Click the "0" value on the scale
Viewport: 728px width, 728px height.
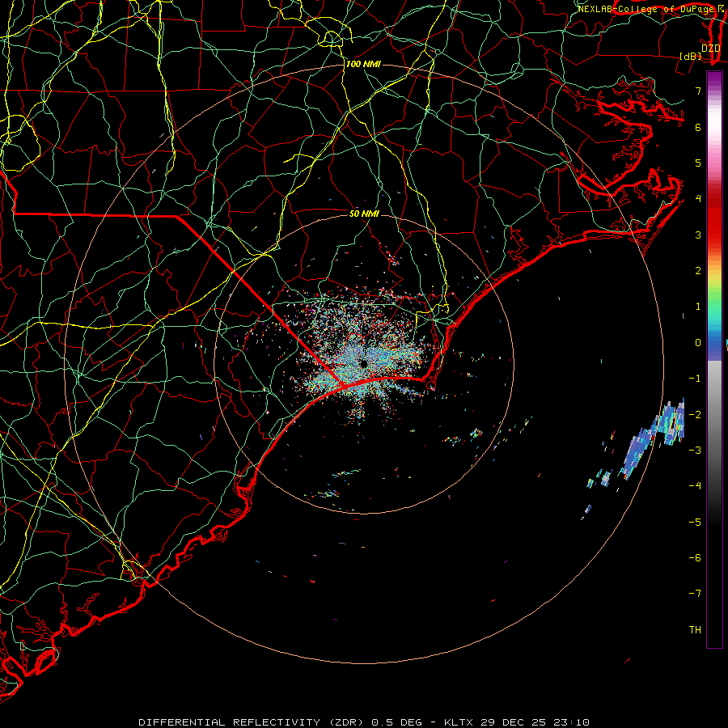(698, 343)
